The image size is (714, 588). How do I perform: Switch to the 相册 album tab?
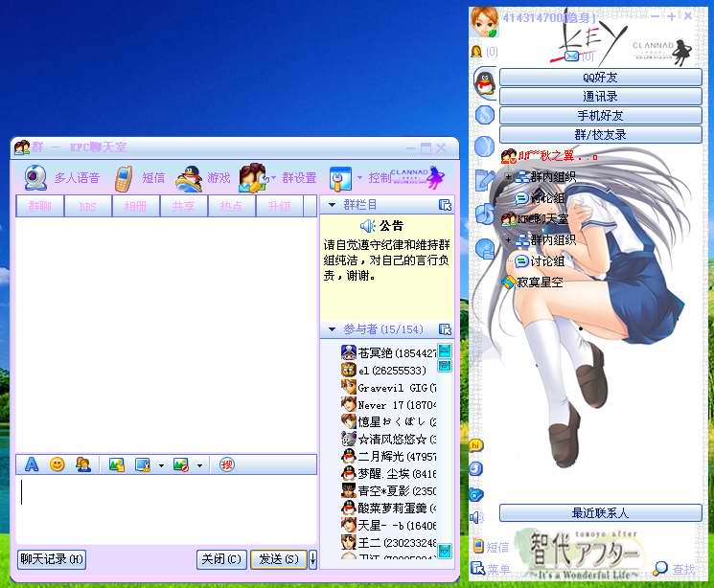(136, 206)
